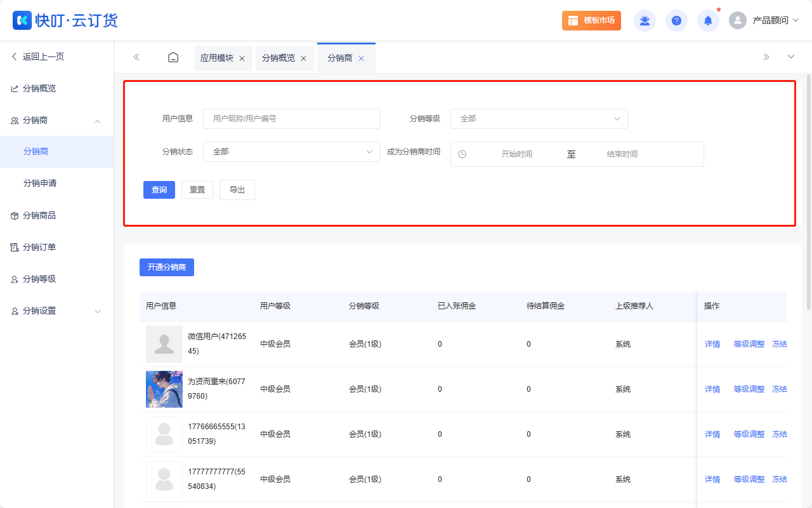Viewport: 812px width, 508px height.
Task: Click avatar of 17777777777 user
Action: [164, 479]
